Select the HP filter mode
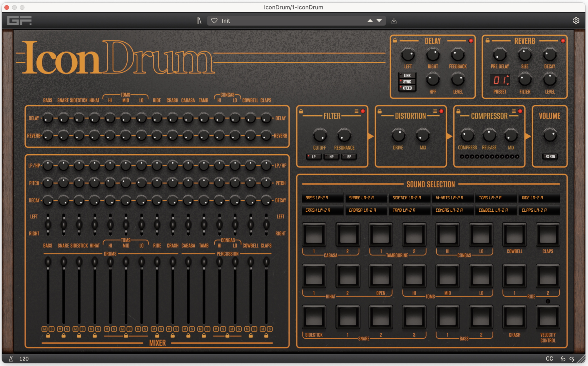Viewport: 588px width, 366px height. [x=331, y=157]
